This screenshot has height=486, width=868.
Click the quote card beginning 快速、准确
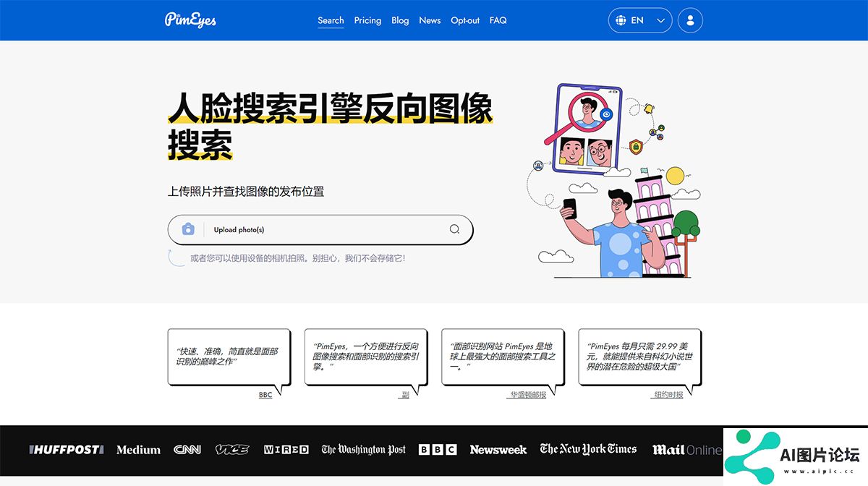[x=229, y=357]
